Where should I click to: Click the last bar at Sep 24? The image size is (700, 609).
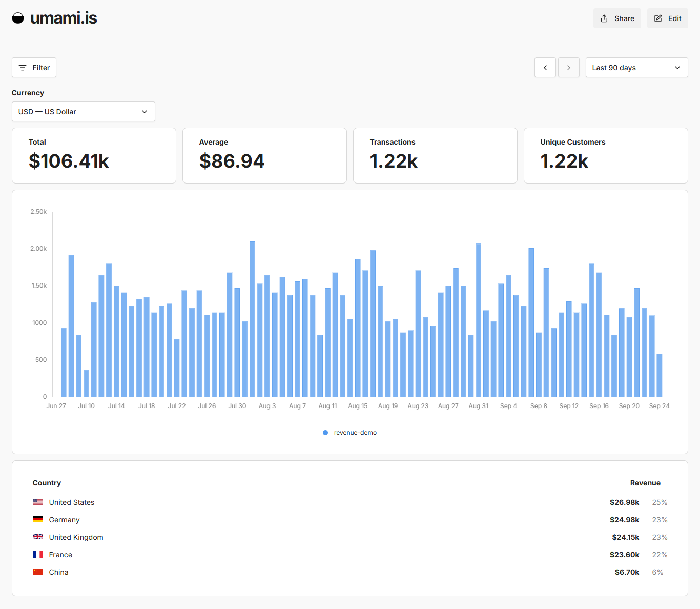660,375
